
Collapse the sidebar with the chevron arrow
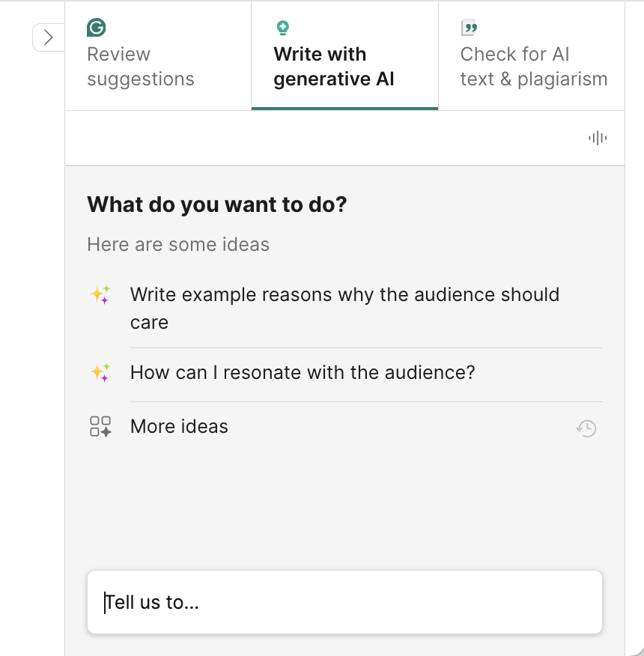pos(49,37)
